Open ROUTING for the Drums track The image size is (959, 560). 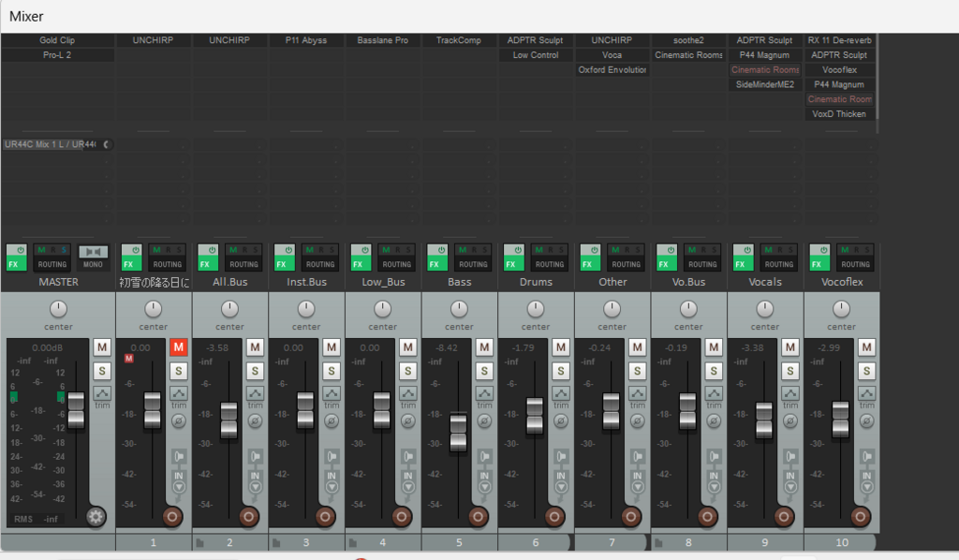pyautogui.click(x=549, y=264)
